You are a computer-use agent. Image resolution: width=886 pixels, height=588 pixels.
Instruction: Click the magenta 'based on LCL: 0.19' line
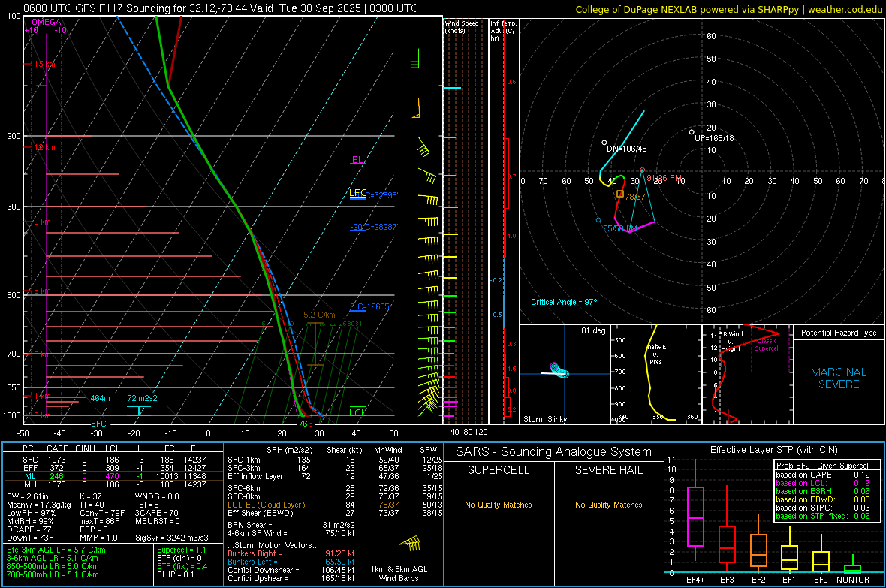click(x=823, y=483)
